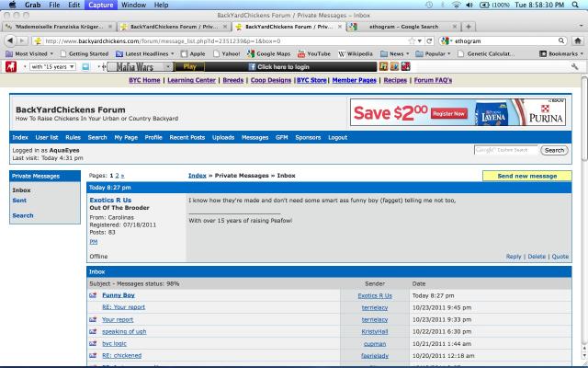
Task: Open the Capture menu in the menu bar
Action: coord(100,5)
